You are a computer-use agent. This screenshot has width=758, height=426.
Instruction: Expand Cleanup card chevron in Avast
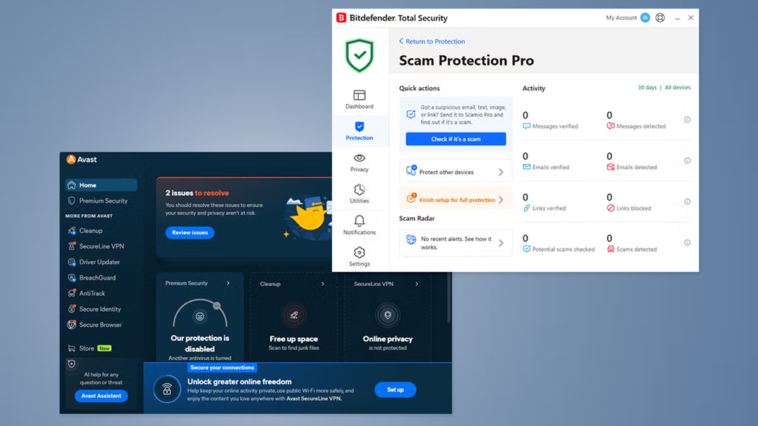pos(323,284)
